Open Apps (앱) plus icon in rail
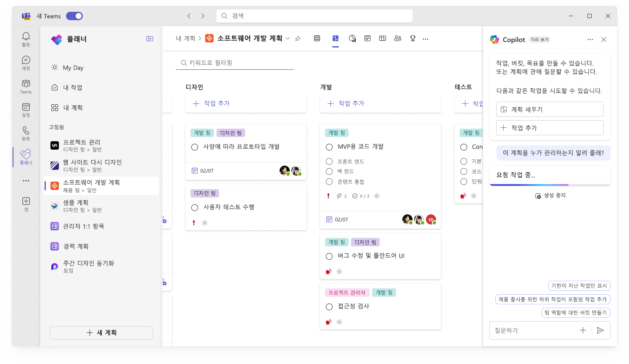629x364 pixels. pyautogui.click(x=26, y=201)
